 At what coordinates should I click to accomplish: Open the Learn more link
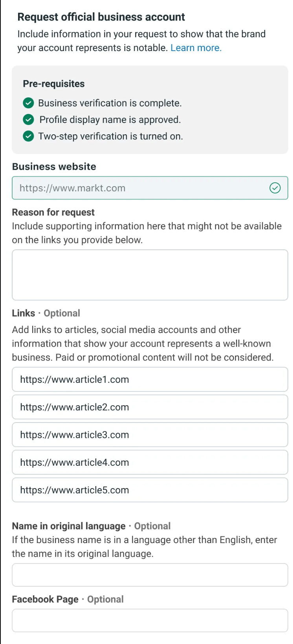click(196, 48)
